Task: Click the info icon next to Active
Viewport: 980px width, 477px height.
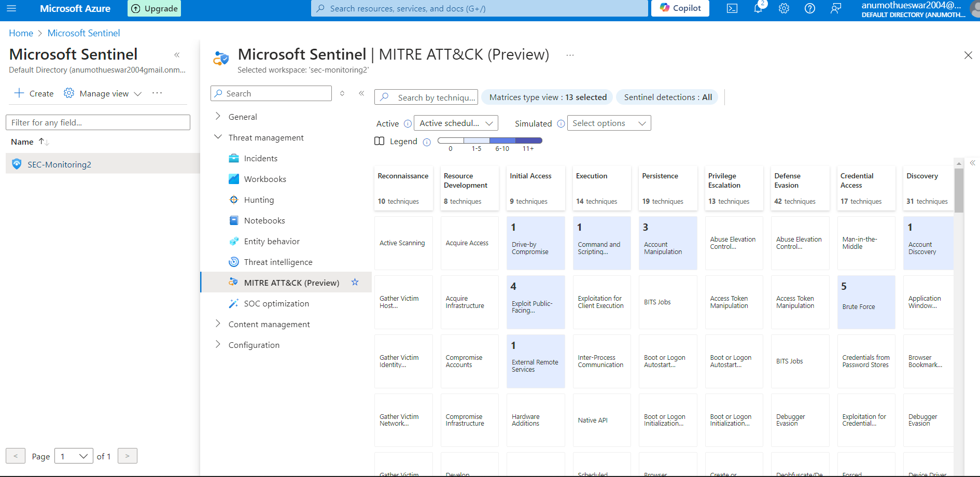Action: [x=408, y=123]
